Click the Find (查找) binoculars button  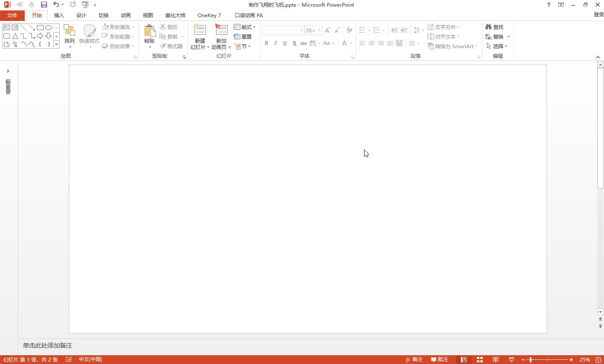(x=494, y=27)
